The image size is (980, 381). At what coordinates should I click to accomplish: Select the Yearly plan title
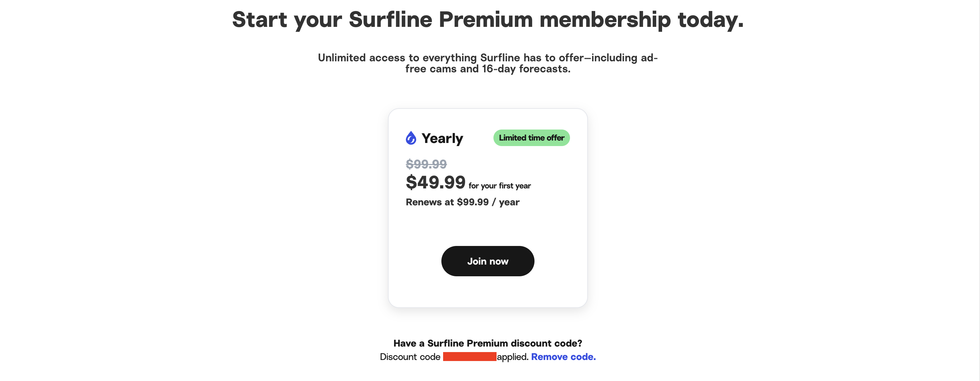(x=442, y=138)
